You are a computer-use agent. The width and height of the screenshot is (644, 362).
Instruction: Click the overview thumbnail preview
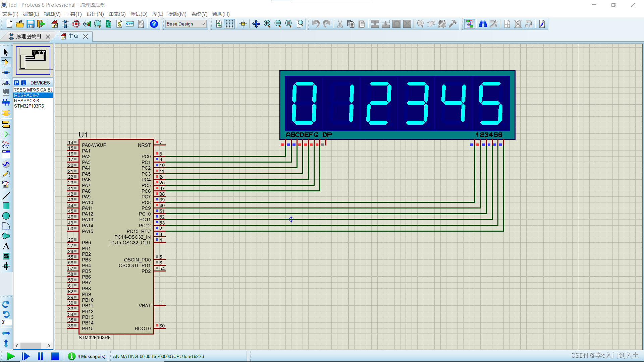pyautogui.click(x=33, y=60)
